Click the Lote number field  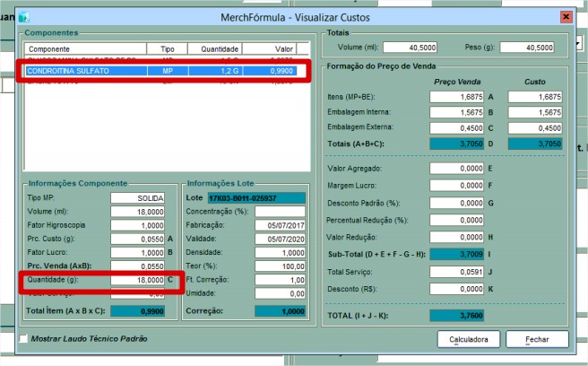[255, 197]
